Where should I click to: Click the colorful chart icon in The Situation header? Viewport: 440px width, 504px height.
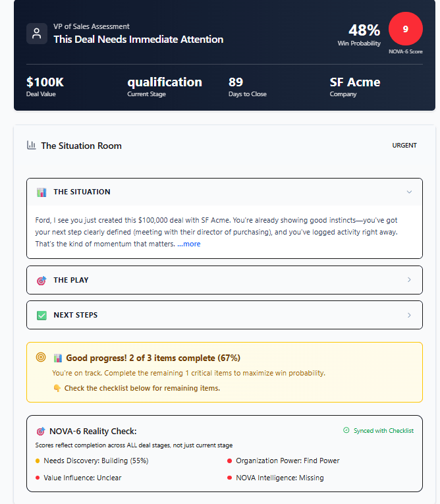tap(41, 192)
